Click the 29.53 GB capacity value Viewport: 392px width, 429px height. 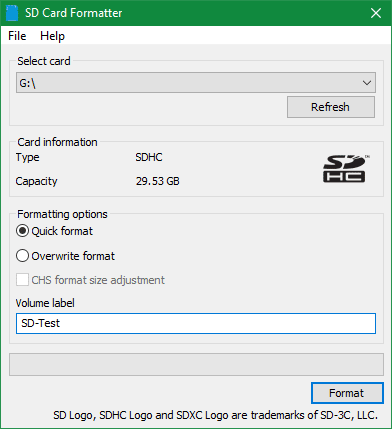[x=157, y=181]
